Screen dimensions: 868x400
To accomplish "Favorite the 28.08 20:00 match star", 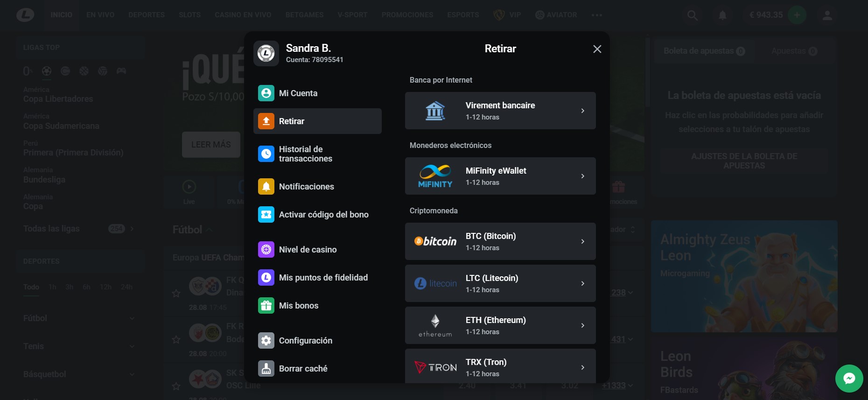I will tap(176, 339).
